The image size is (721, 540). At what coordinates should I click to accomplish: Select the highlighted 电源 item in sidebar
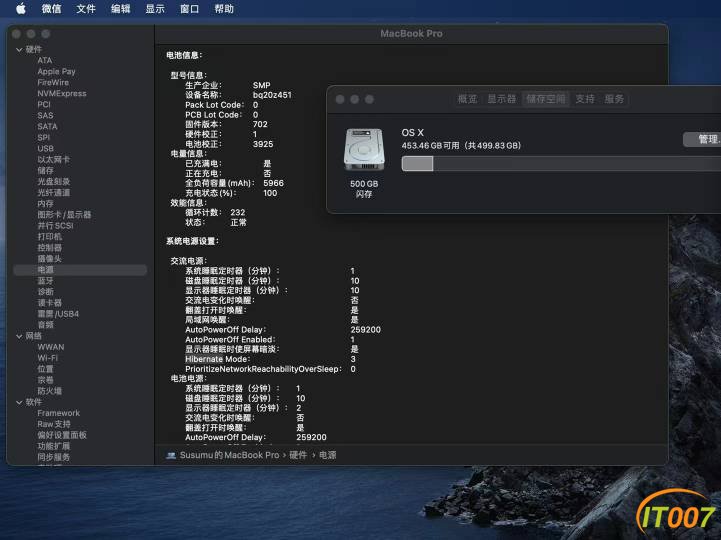click(x=80, y=270)
